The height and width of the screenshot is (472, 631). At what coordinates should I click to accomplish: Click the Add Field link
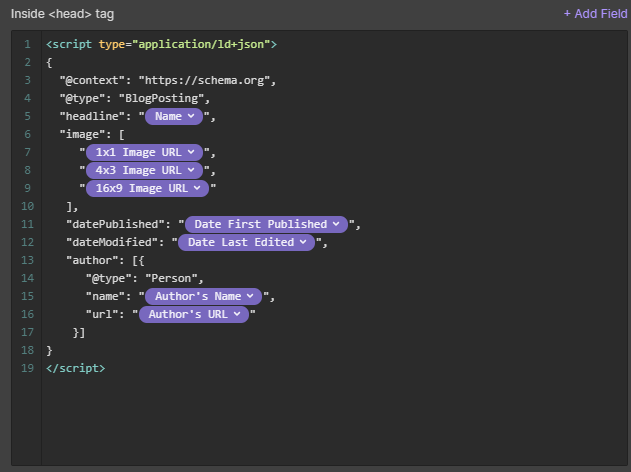click(595, 14)
